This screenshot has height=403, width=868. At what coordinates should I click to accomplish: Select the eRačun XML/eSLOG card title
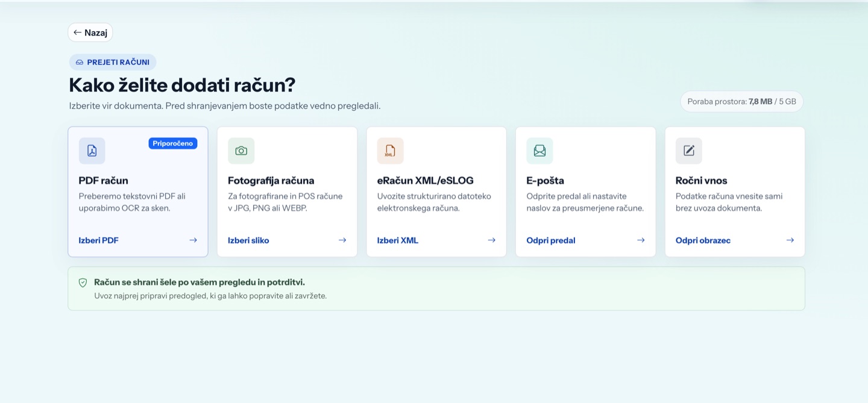point(426,181)
